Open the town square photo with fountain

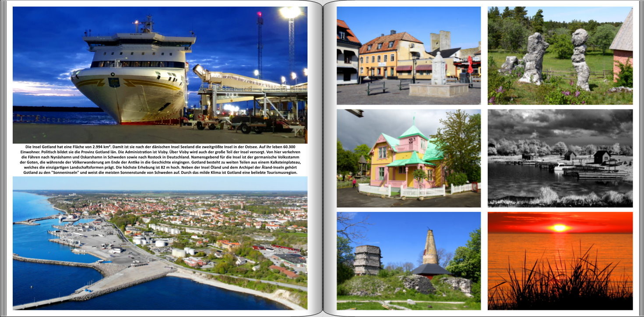click(408, 56)
